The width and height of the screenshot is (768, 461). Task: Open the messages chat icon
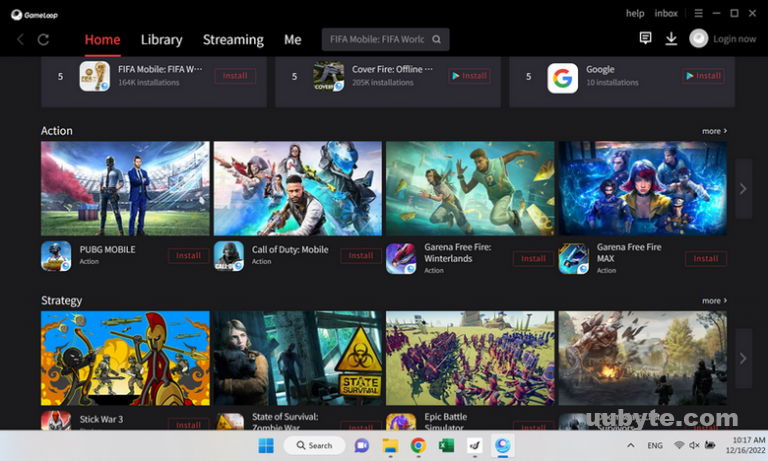point(646,38)
